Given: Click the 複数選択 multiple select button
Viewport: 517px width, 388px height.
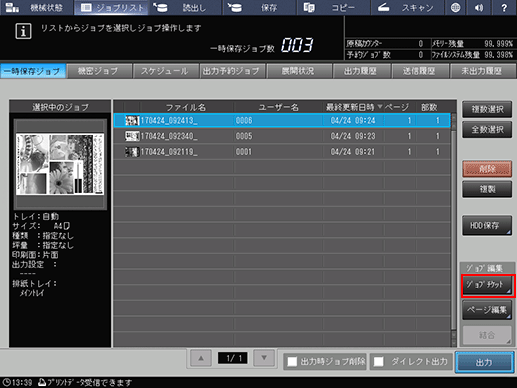Looking at the screenshot, I should [x=487, y=109].
